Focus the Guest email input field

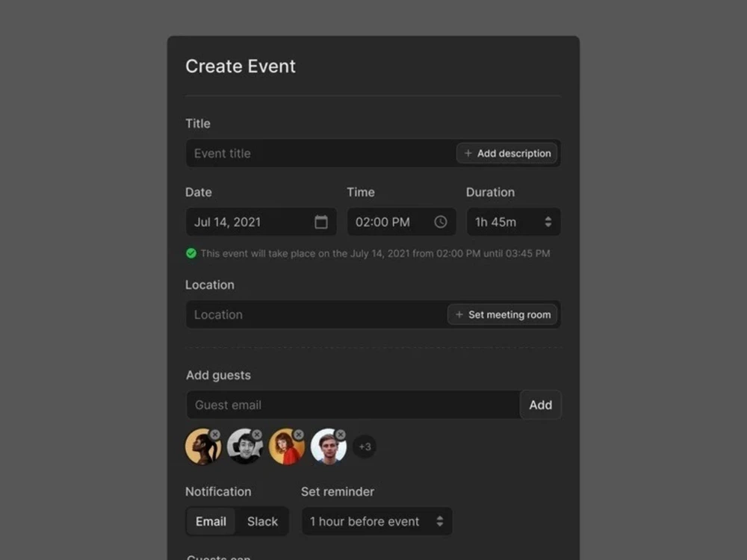[353, 405]
